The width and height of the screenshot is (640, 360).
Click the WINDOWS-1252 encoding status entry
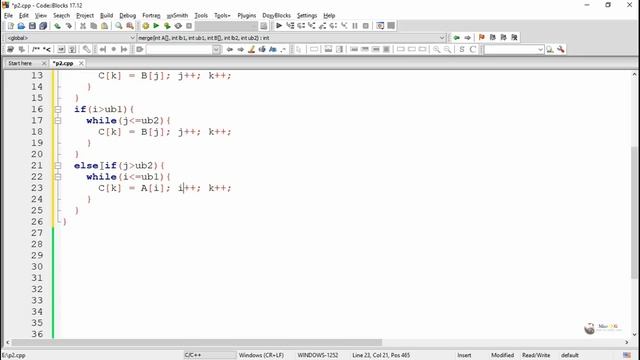318,355
